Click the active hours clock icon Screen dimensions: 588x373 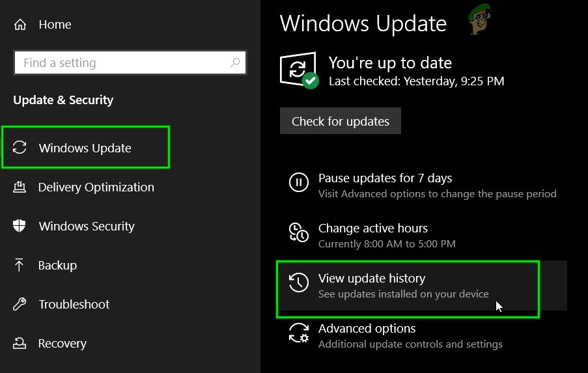[299, 232]
